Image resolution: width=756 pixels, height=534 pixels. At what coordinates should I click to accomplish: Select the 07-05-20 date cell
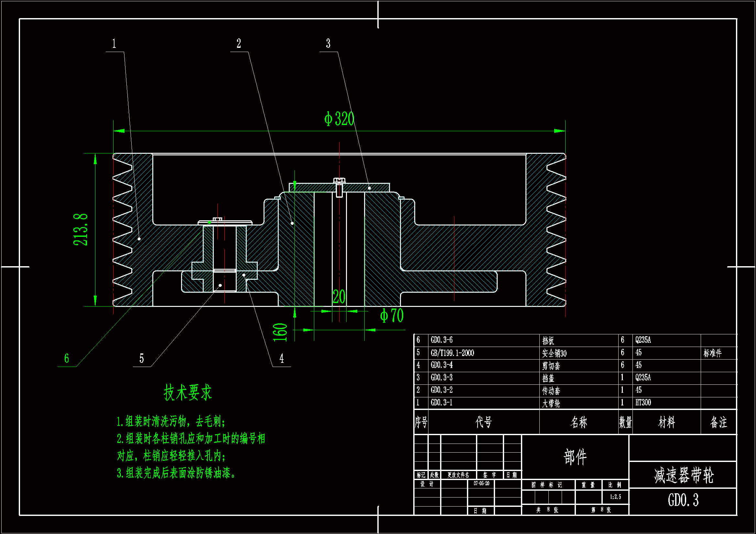tap(481, 483)
